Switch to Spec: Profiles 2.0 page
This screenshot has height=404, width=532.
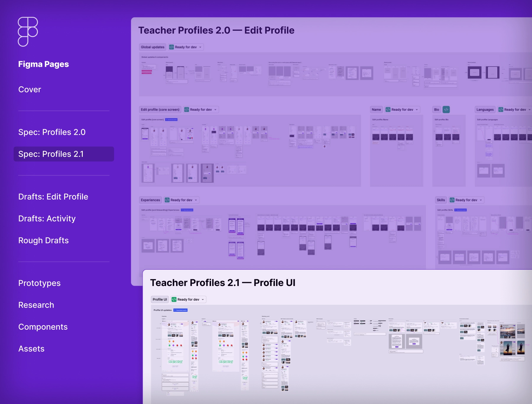(x=52, y=132)
